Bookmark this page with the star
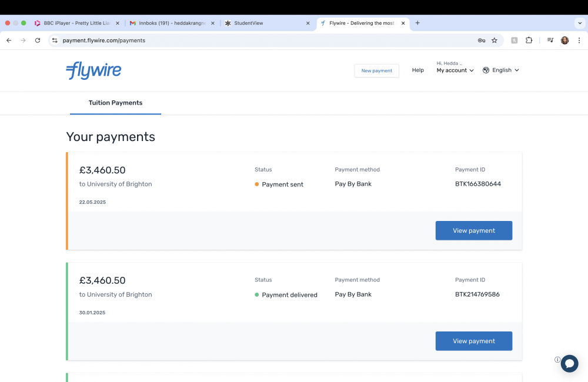Screen dimensions: 588x382 click(x=495, y=41)
